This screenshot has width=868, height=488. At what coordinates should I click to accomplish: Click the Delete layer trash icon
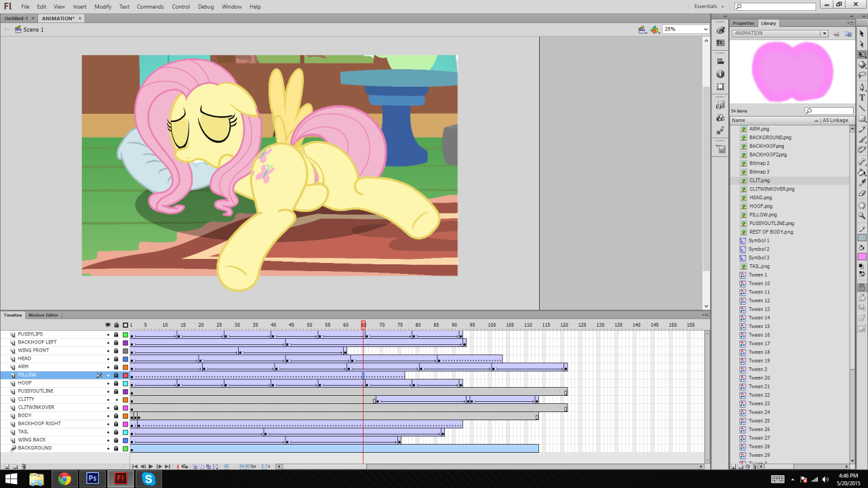pos(24,466)
